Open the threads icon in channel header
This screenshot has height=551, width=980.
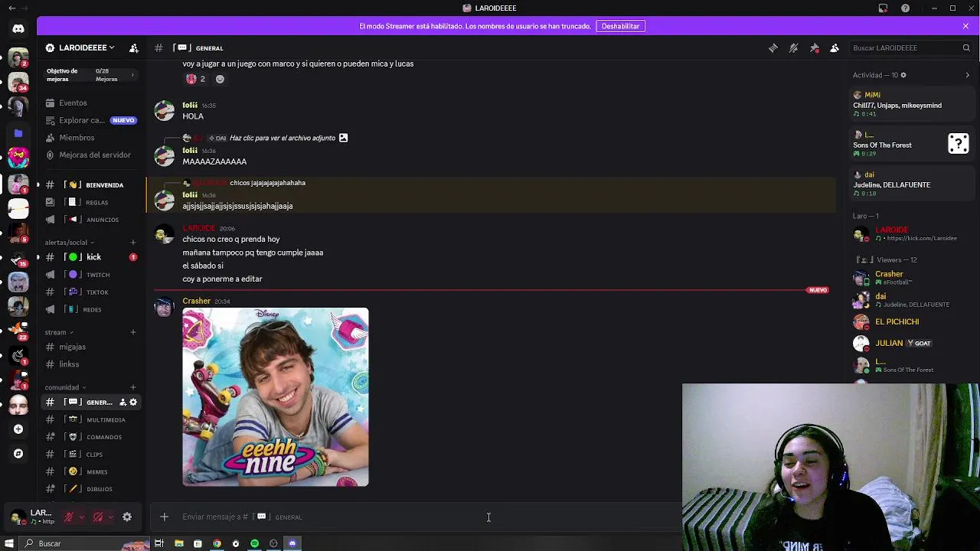tap(773, 47)
